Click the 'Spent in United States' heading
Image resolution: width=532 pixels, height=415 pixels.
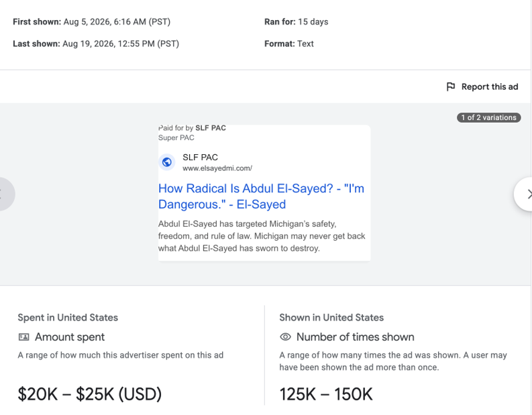[x=68, y=318]
